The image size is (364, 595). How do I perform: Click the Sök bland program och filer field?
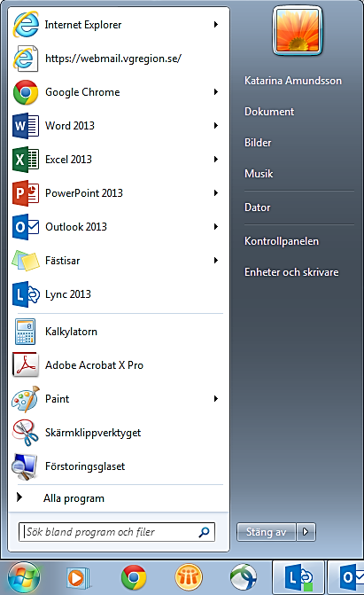coord(117,532)
